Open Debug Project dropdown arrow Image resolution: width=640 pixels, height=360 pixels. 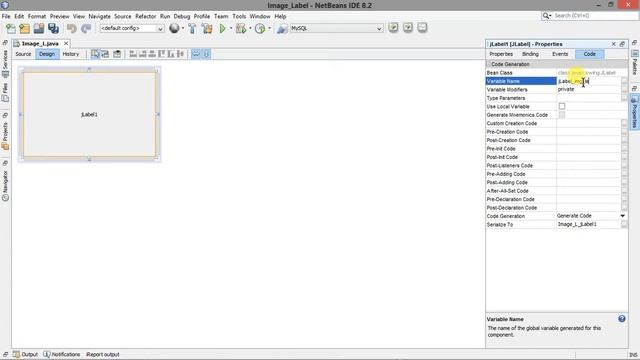tap(250, 28)
